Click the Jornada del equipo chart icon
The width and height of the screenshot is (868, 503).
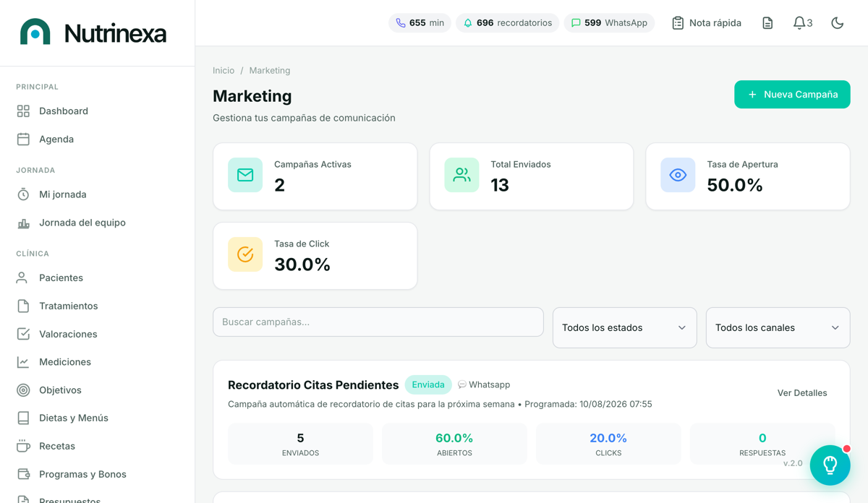pyautogui.click(x=23, y=223)
